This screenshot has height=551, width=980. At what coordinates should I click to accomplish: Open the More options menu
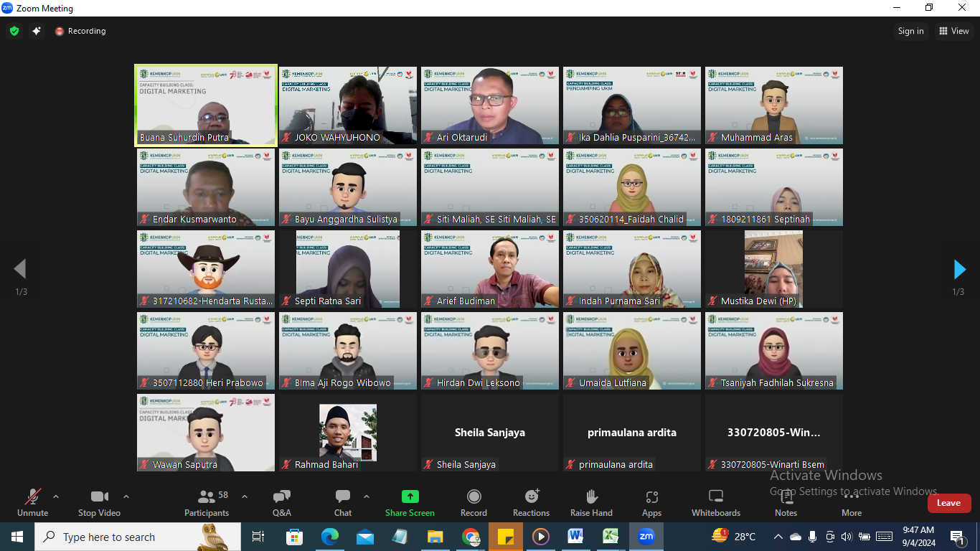[x=852, y=502]
